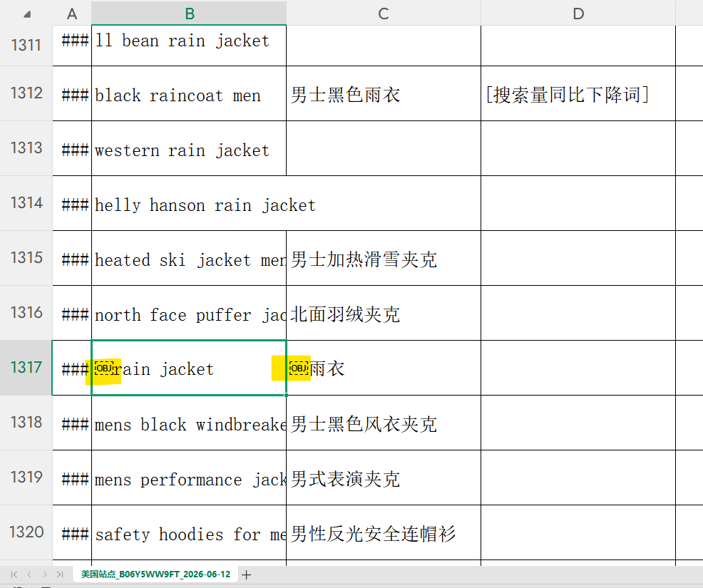Screen dimensions: 703x588
Task: Click selected cell 'rain jacket' in row 1317
Action: click(189, 368)
